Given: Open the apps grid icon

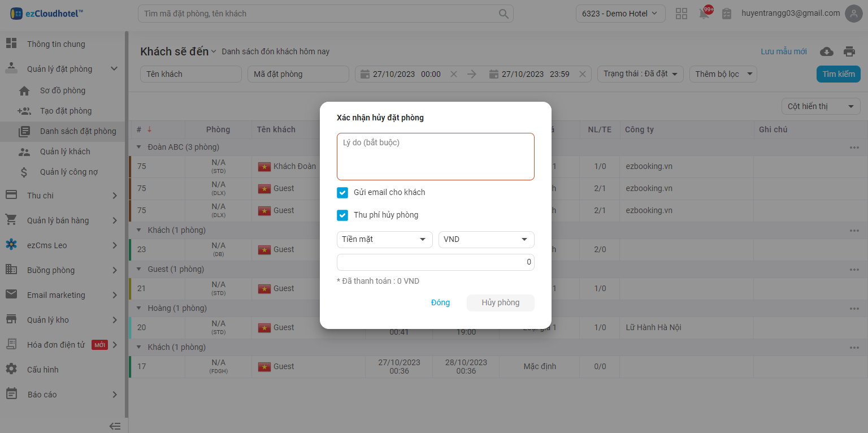Looking at the screenshot, I should pos(682,14).
